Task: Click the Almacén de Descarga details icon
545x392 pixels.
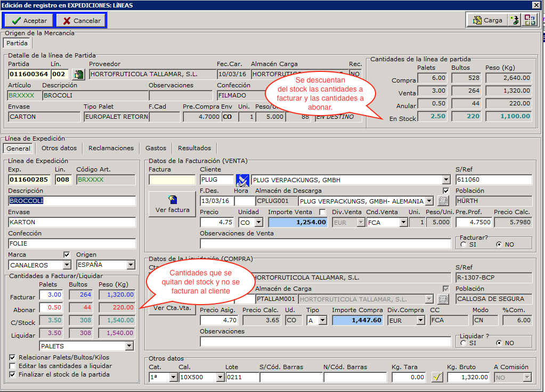Action: [x=443, y=201]
